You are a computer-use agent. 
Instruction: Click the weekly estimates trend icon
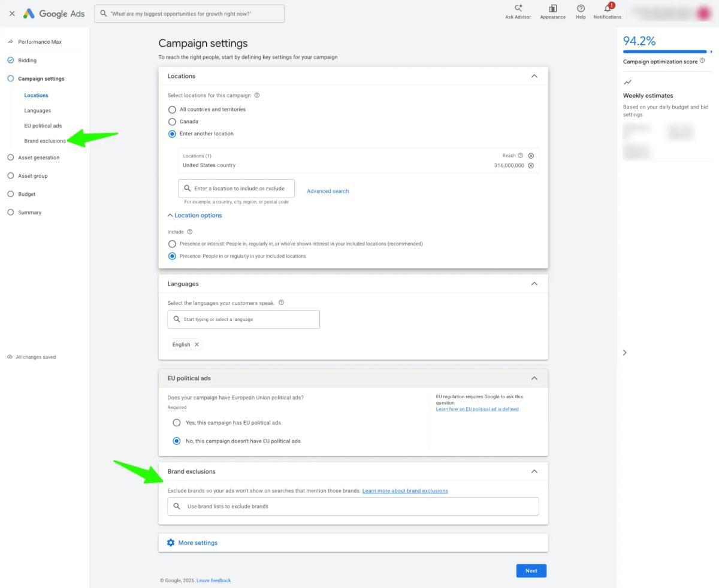click(x=627, y=82)
